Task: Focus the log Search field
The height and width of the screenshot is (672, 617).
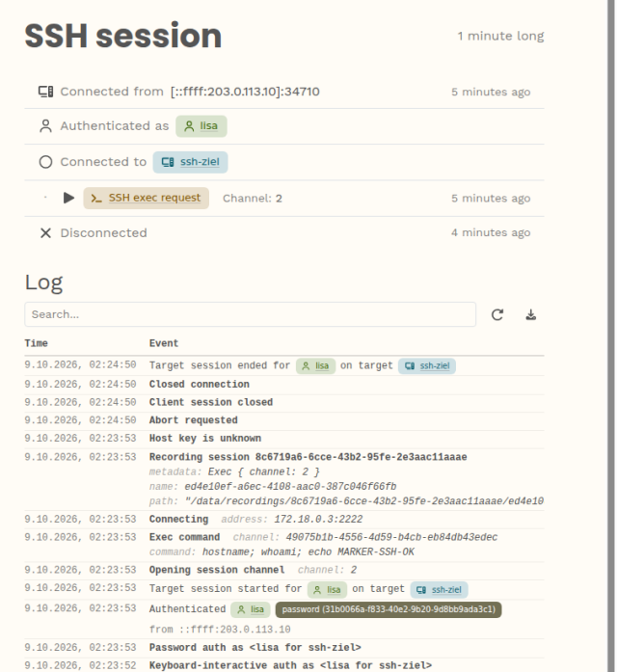Action: 251,314
